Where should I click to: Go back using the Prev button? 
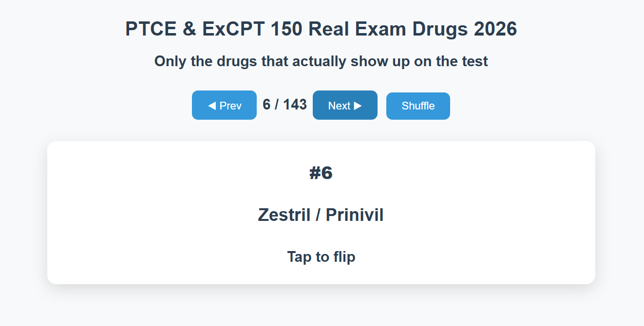click(x=224, y=105)
